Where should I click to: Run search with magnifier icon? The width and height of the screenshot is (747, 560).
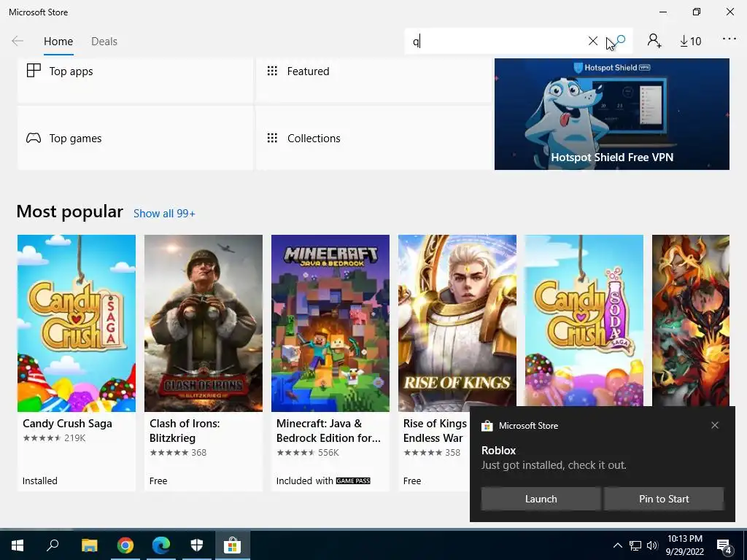620,41
